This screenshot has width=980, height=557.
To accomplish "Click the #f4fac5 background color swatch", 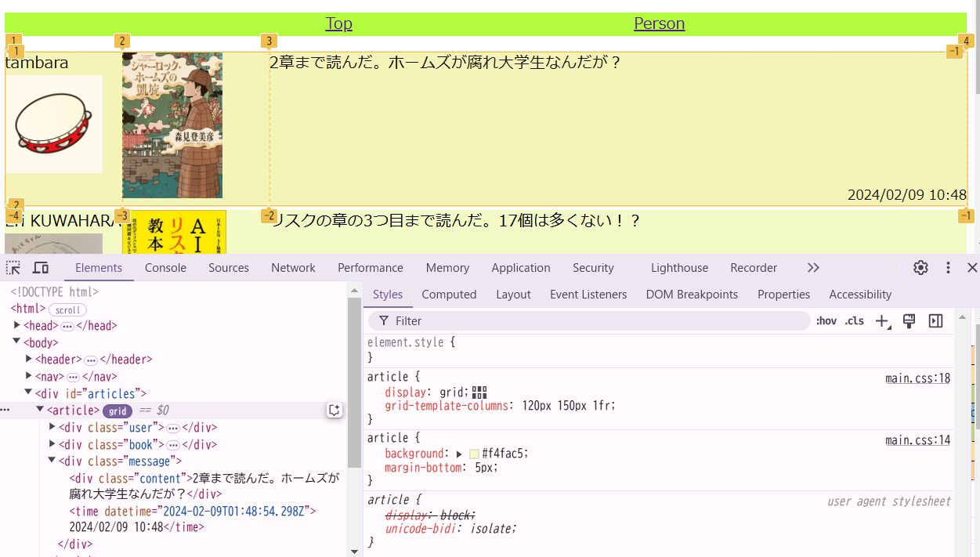I will 474,454.
